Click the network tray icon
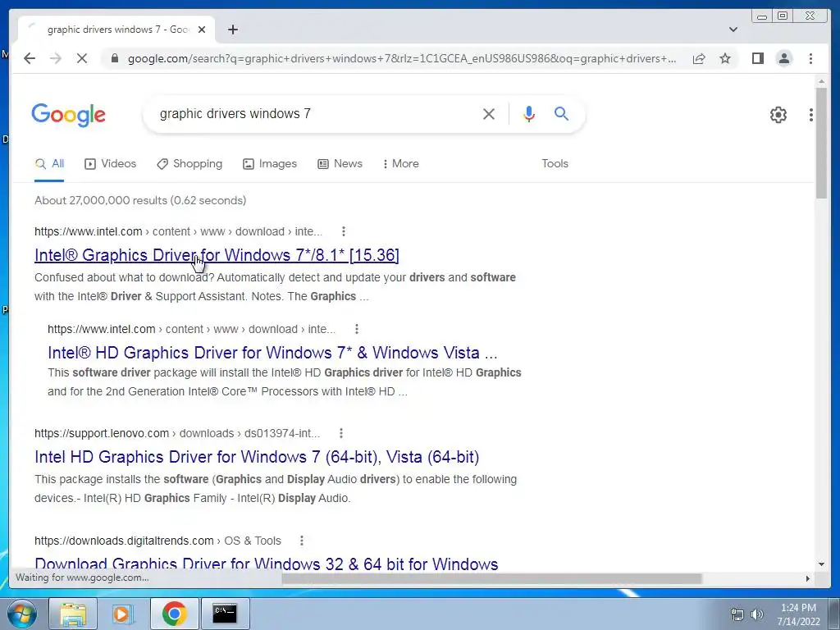This screenshot has height=630, width=840. pyautogui.click(x=737, y=614)
